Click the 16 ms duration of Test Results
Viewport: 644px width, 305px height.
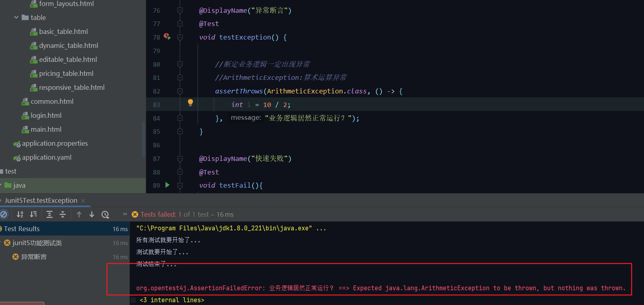click(x=120, y=229)
